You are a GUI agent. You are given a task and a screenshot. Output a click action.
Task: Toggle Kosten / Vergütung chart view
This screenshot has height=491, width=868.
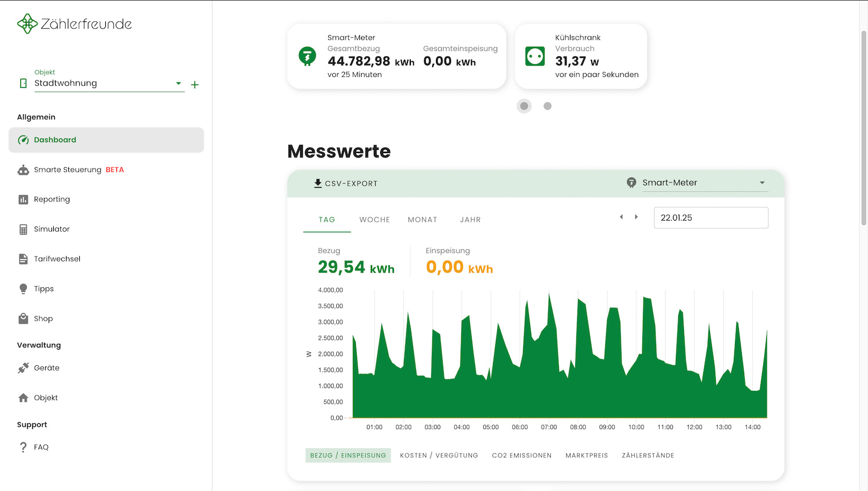click(x=439, y=456)
